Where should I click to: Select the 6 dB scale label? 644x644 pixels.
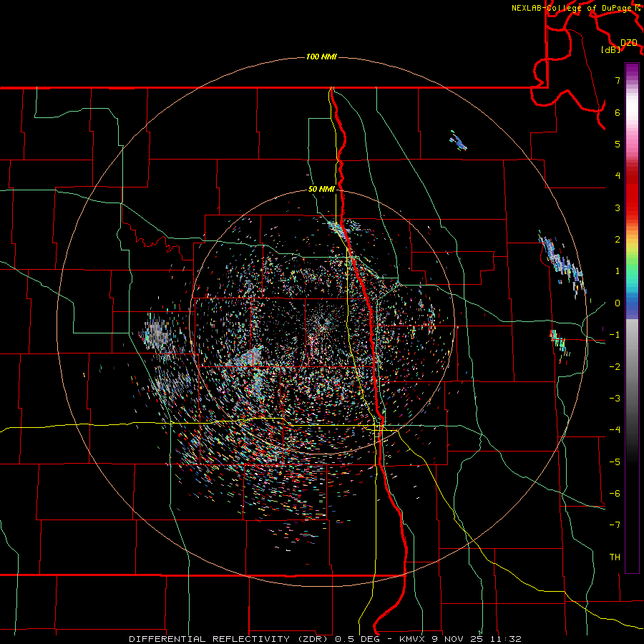(618, 112)
